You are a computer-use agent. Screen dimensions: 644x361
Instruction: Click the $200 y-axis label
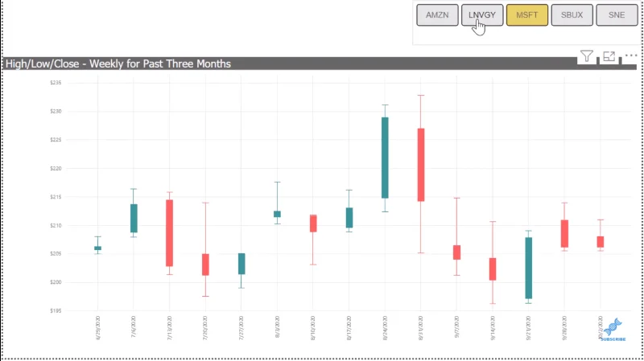[x=56, y=282]
